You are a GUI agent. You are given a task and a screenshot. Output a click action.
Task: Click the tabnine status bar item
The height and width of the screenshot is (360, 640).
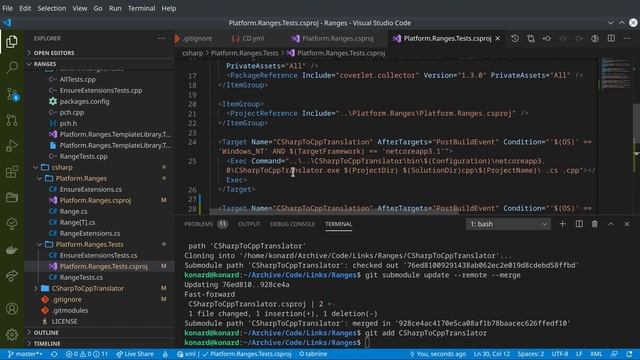click(313, 354)
